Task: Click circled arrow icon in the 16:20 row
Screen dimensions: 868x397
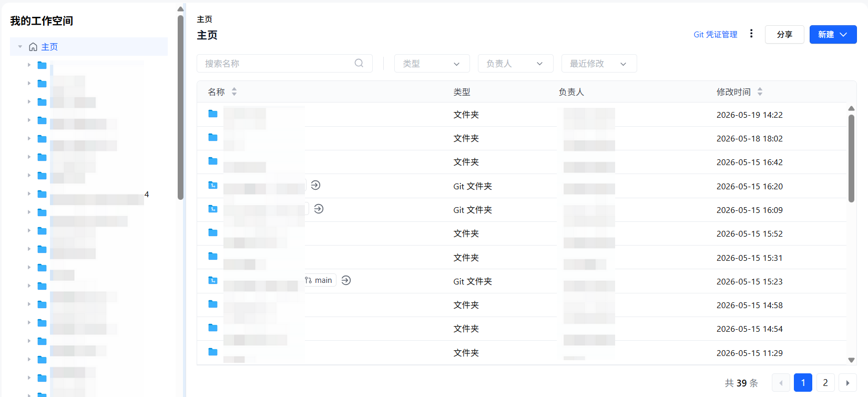Action: (x=315, y=185)
